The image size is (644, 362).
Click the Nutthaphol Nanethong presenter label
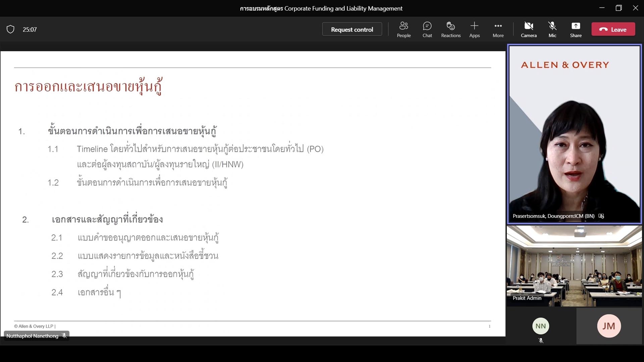click(33, 336)
